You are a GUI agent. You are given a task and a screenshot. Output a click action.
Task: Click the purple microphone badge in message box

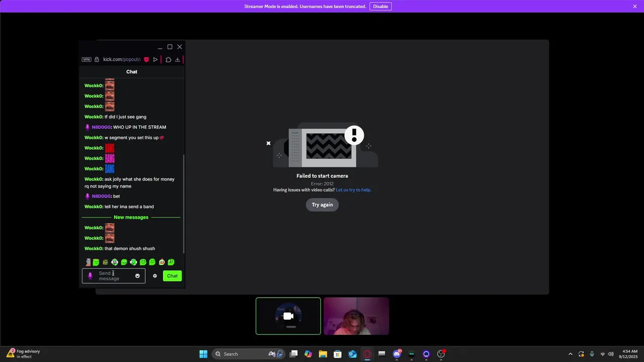90,276
